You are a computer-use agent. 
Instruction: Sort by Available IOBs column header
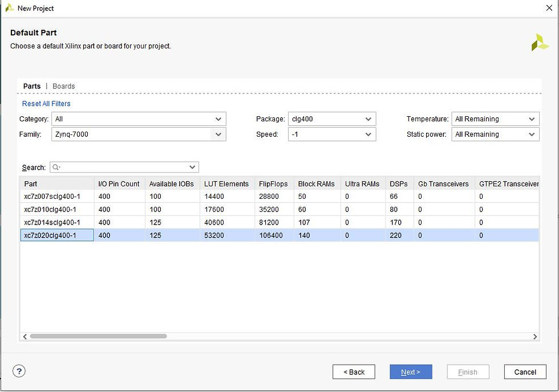point(172,183)
